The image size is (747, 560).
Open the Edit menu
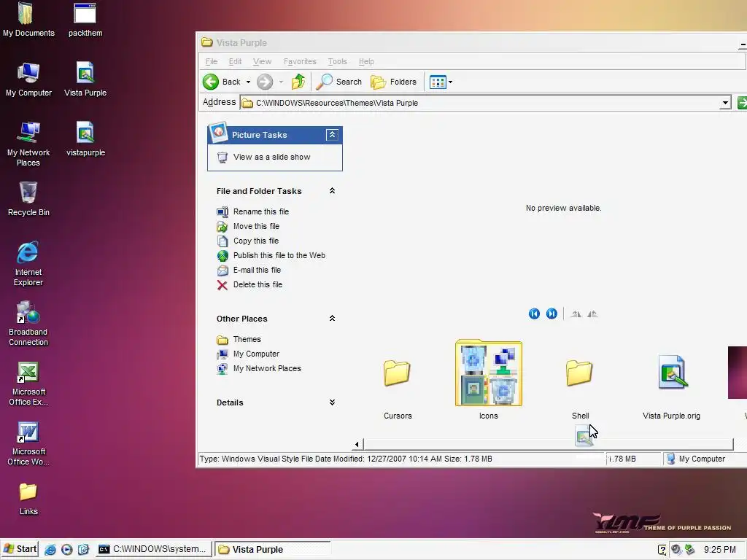coord(235,61)
